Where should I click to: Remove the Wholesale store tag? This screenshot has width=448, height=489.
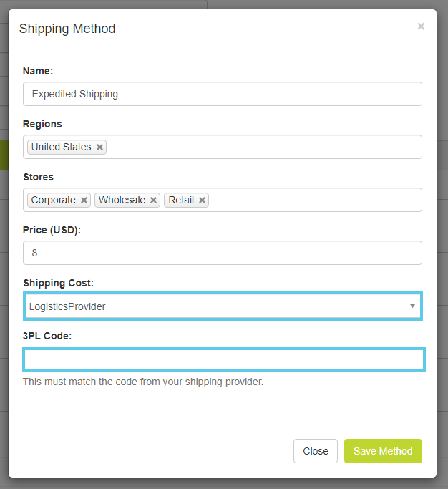pos(153,200)
